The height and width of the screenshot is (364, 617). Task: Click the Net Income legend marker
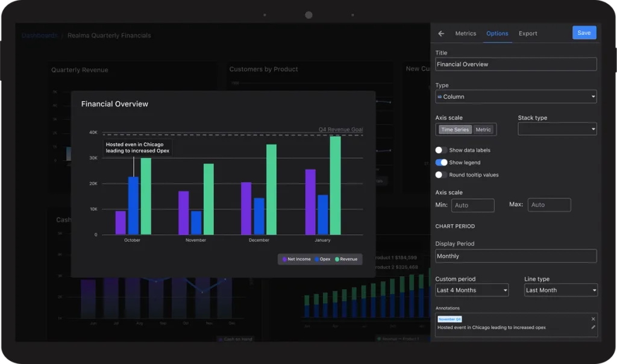coord(284,259)
